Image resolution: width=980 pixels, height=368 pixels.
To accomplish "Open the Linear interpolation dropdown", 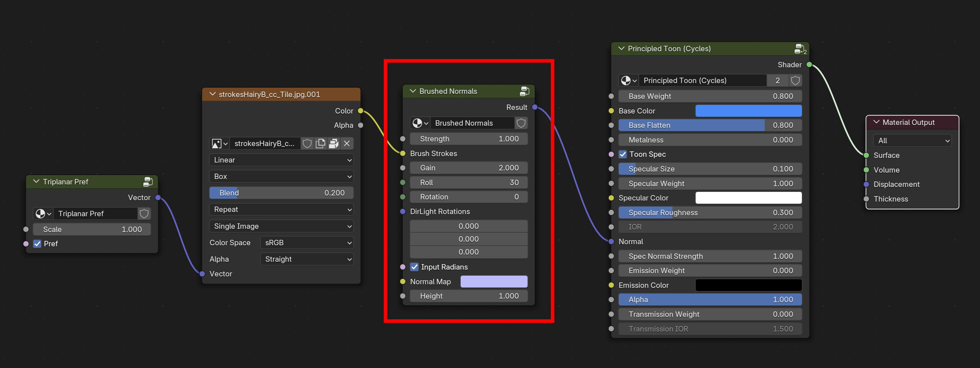I will tap(281, 160).
